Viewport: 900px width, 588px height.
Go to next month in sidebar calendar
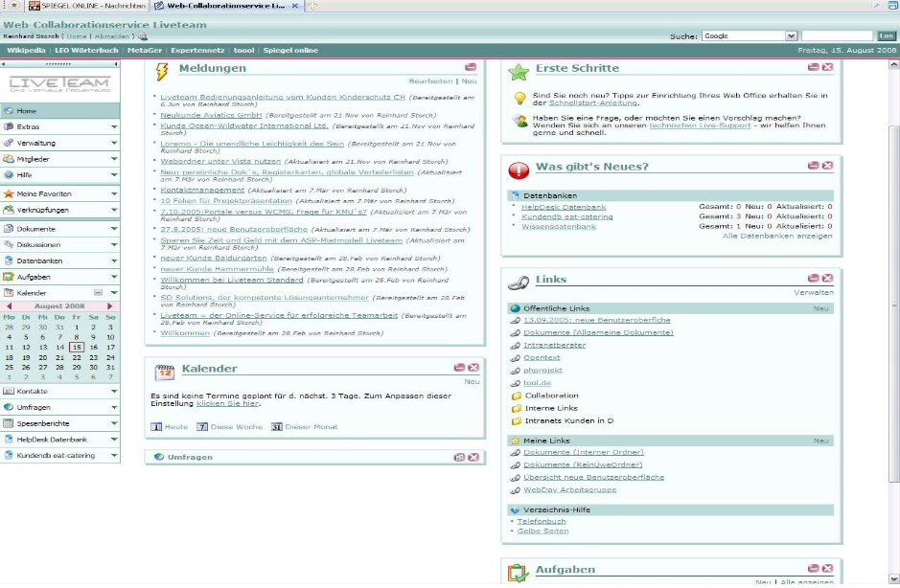[x=109, y=306]
